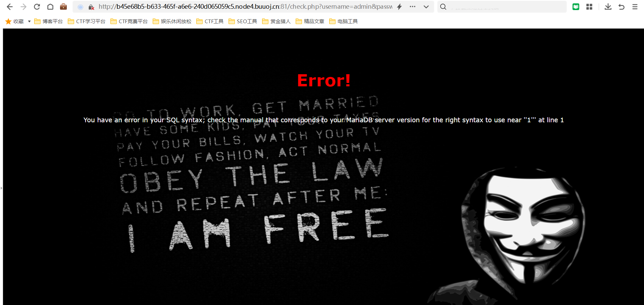The height and width of the screenshot is (305, 644).
Task: Open the apps grid extensions icon
Action: (x=589, y=7)
